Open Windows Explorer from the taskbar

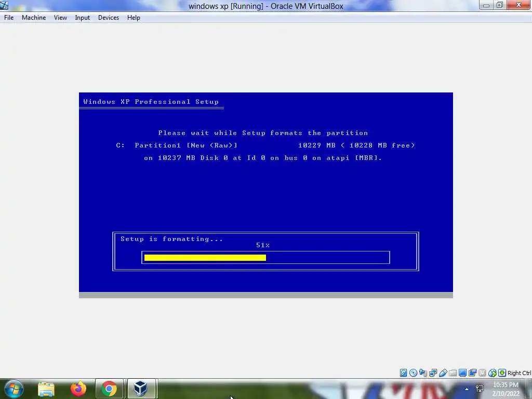[46, 389]
